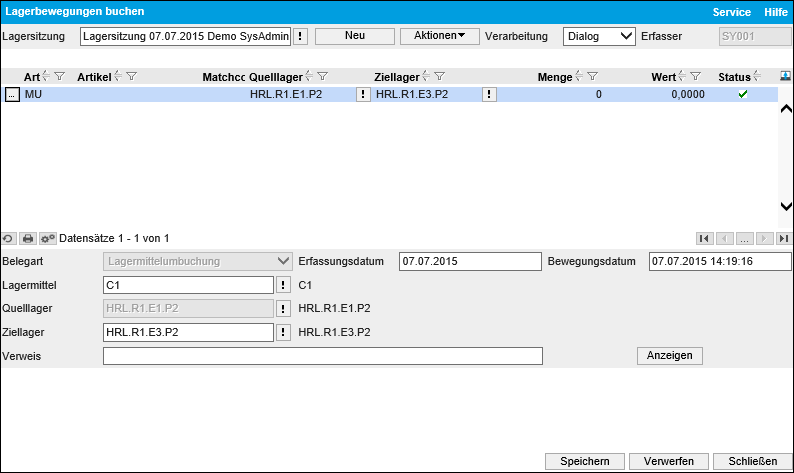The width and height of the screenshot is (794, 473).
Task: Click lookup button beside Lagersitzung field
Action: [300, 37]
